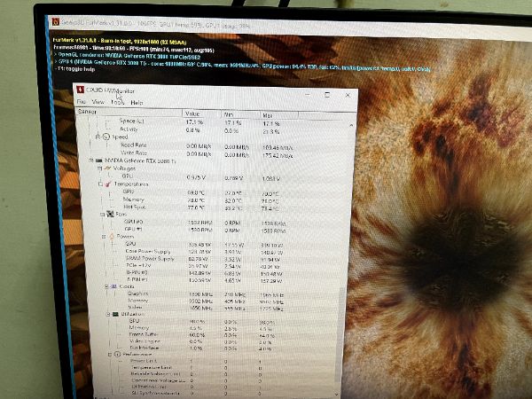
Task: Collapse the Utilization section
Action: click(108, 314)
